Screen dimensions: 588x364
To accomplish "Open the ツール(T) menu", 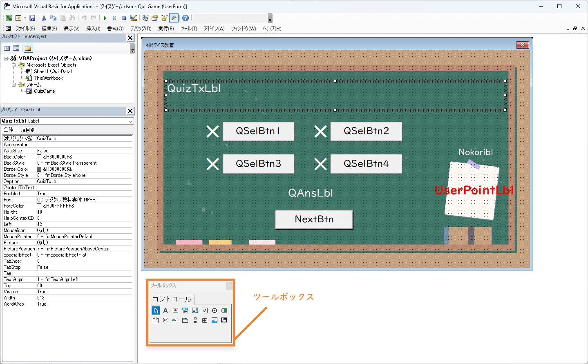I will tap(189, 29).
